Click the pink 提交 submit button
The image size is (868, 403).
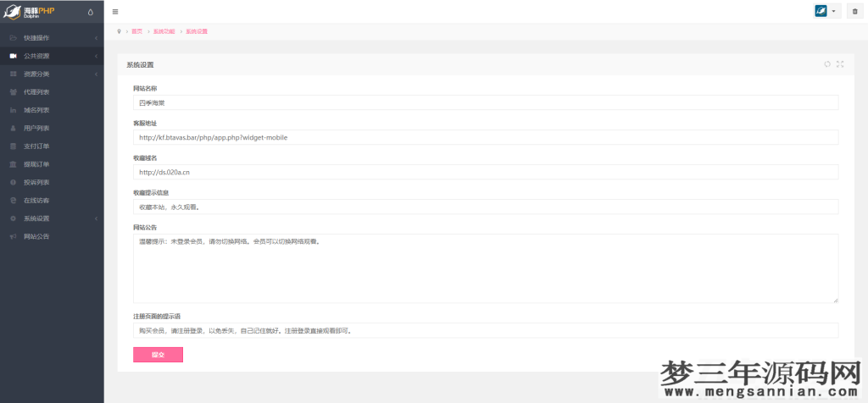(158, 355)
